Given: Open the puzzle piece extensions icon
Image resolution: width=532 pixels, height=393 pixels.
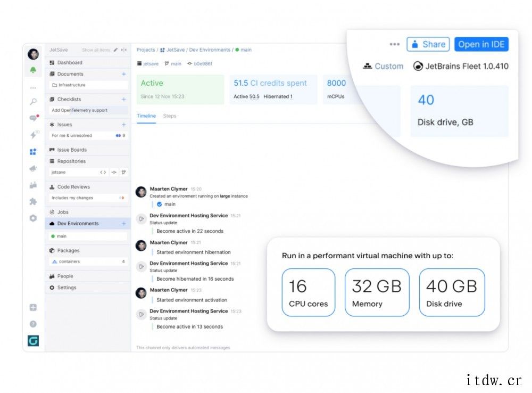Looking at the screenshot, I should coord(33,201).
